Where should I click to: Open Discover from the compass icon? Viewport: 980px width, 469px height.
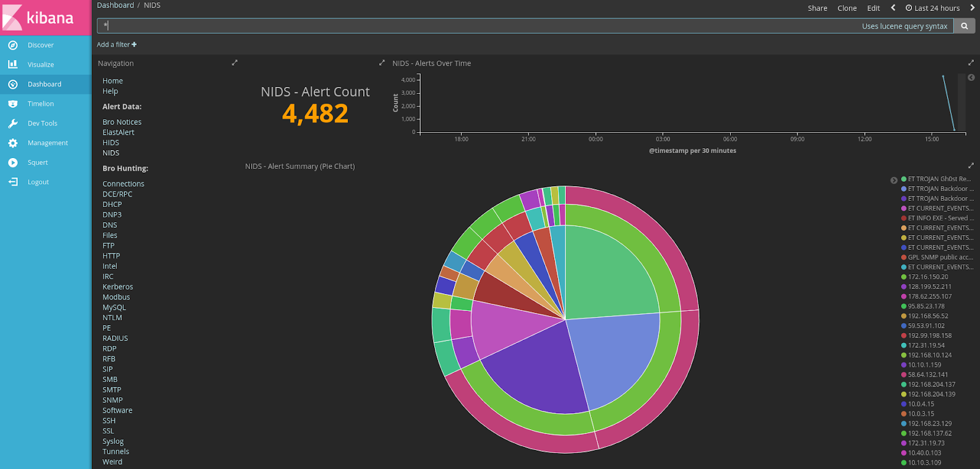pyautogui.click(x=13, y=45)
